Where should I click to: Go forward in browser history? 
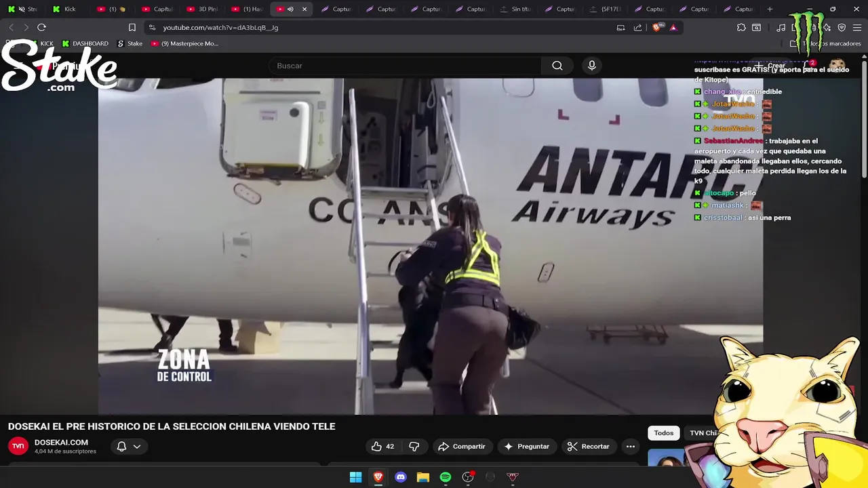click(26, 27)
